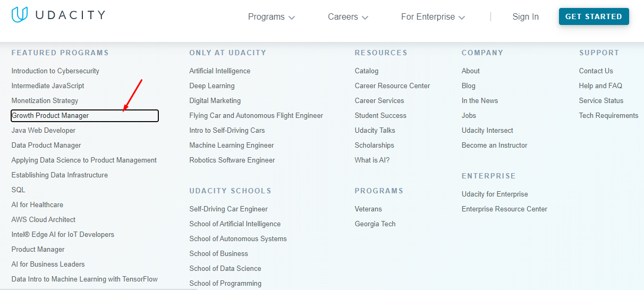This screenshot has height=290, width=644.
Task: Open Become an Instructor link
Action: point(495,146)
